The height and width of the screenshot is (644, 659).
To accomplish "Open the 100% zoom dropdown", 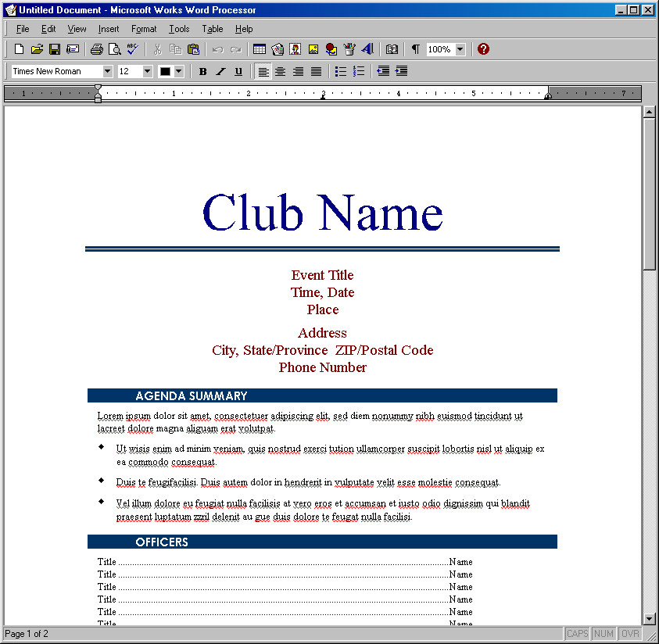I will pos(460,49).
